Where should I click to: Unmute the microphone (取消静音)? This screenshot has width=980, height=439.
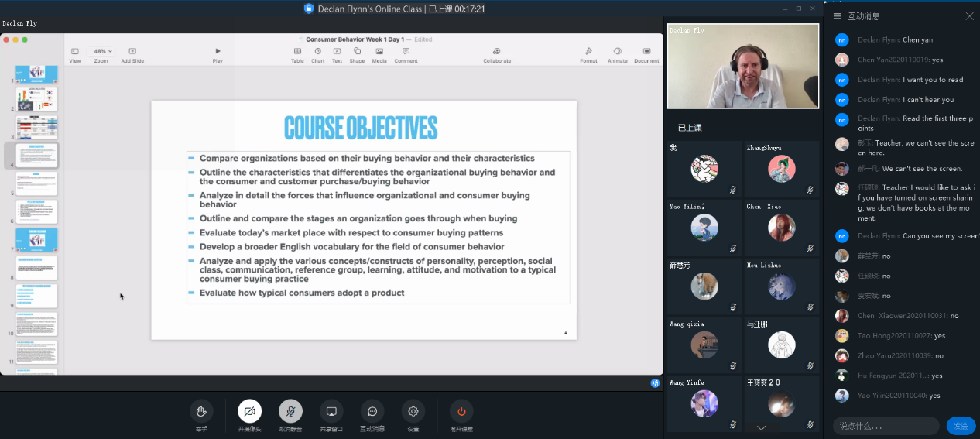click(x=290, y=411)
